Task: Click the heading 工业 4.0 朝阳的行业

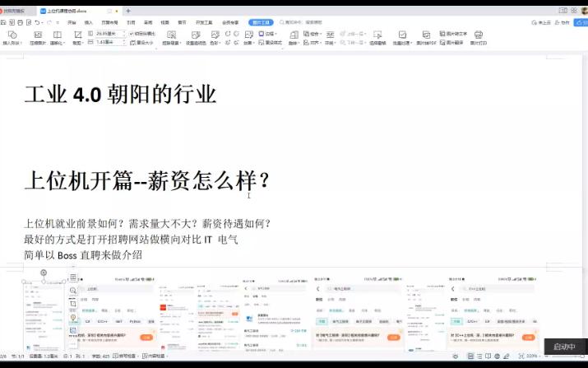Action: (120, 94)
